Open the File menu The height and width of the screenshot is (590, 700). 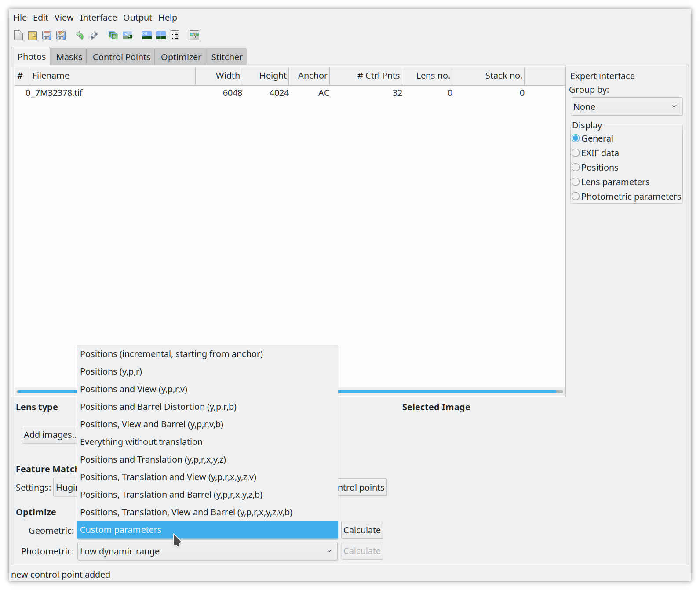pos(20,18)
